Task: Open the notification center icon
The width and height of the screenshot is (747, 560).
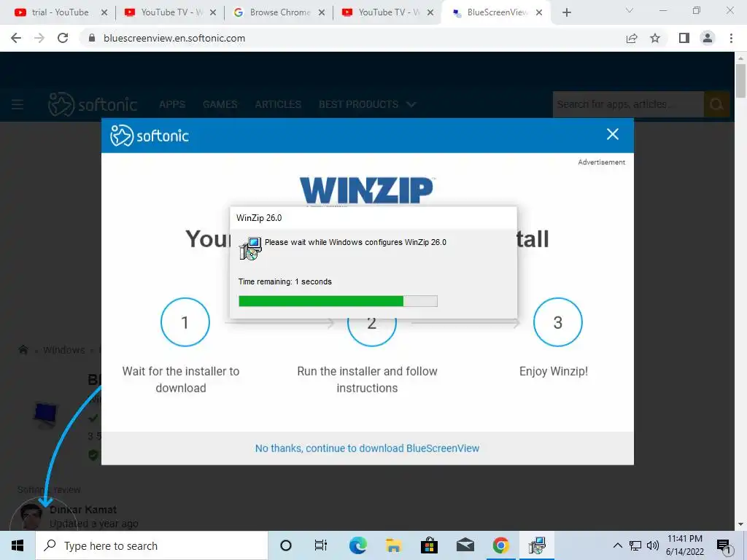Action: [x=724, y=546]
